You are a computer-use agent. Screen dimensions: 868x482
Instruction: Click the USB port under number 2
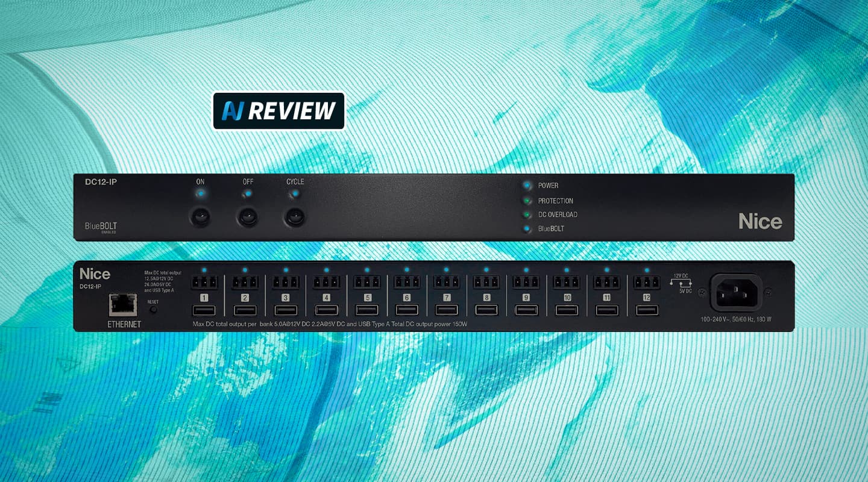(245, 310)
